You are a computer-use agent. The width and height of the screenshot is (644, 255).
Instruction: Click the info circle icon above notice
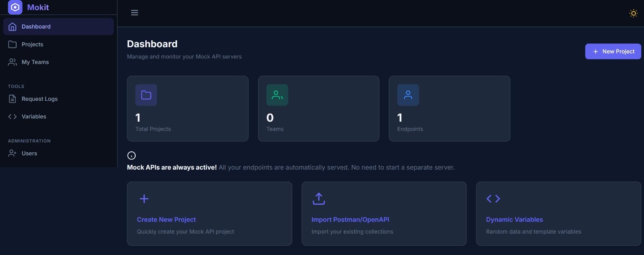[x=132, y=155]
